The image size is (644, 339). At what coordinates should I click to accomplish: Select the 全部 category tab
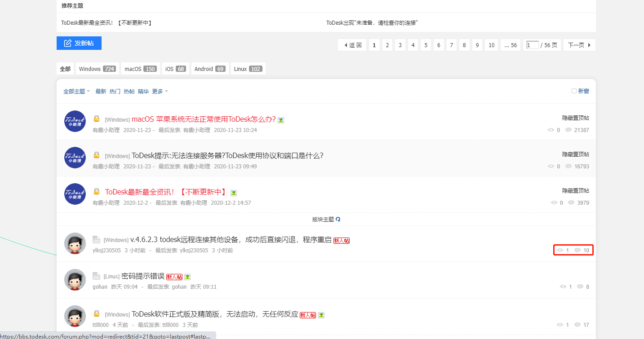pyautogui.click(x=65, y=69)
